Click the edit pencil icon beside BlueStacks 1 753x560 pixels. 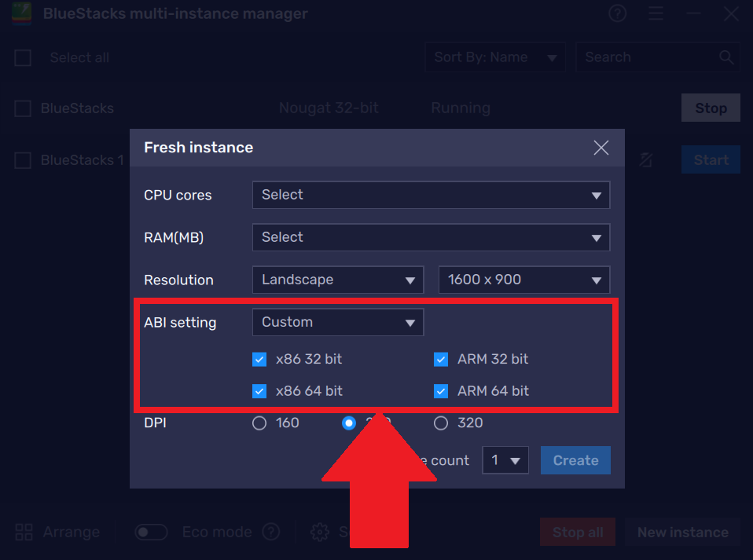tap(645, 159)
